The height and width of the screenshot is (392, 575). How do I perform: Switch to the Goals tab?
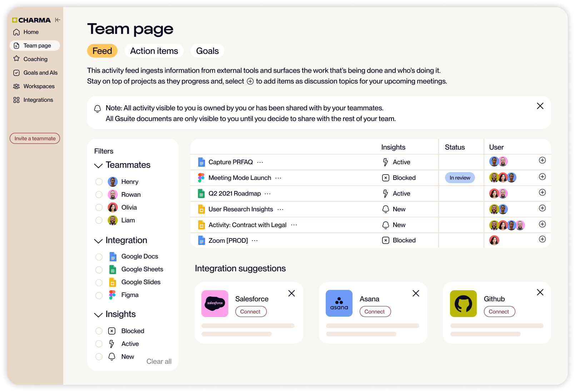pos(207,51)
